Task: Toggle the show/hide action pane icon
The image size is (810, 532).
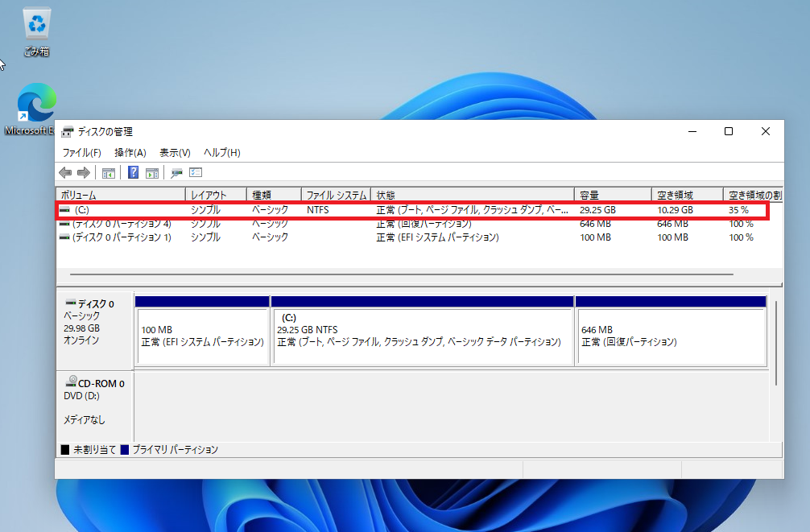Action: (152, 173)
